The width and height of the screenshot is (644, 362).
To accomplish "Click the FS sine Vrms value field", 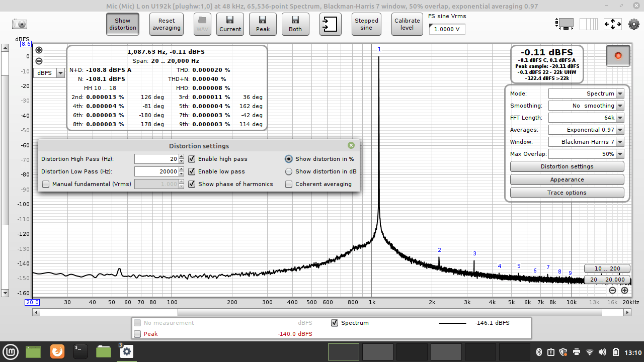I will point(447,29).
